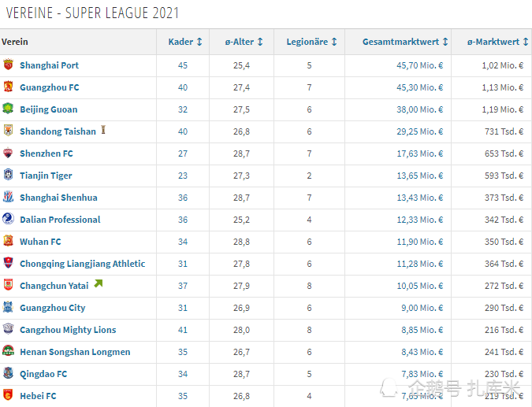The height and width of the screenshot is (407, 532).
Task: Click the Verein column header
Action: (15, 42)
